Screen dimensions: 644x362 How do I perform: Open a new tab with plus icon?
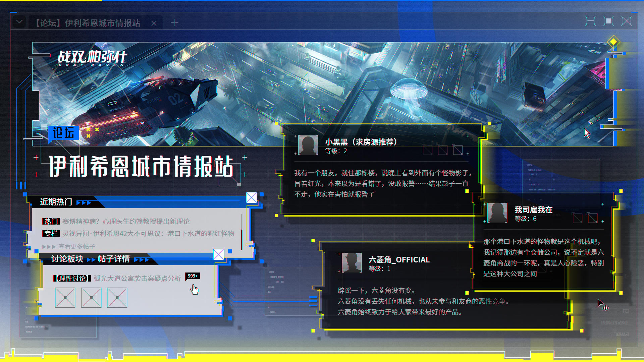click(x=174, y=22)
